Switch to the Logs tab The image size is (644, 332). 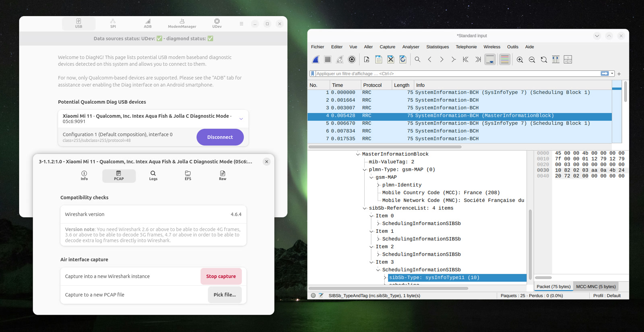coord(153,176)
